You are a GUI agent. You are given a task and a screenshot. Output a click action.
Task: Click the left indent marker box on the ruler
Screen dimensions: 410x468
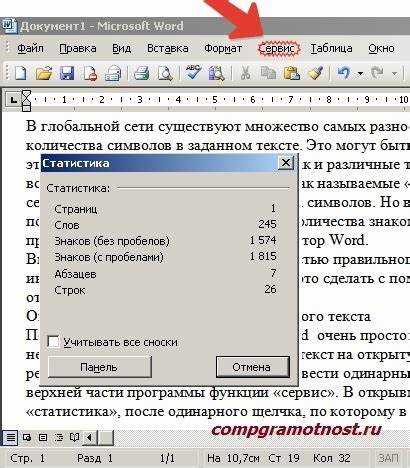(26, 107)
